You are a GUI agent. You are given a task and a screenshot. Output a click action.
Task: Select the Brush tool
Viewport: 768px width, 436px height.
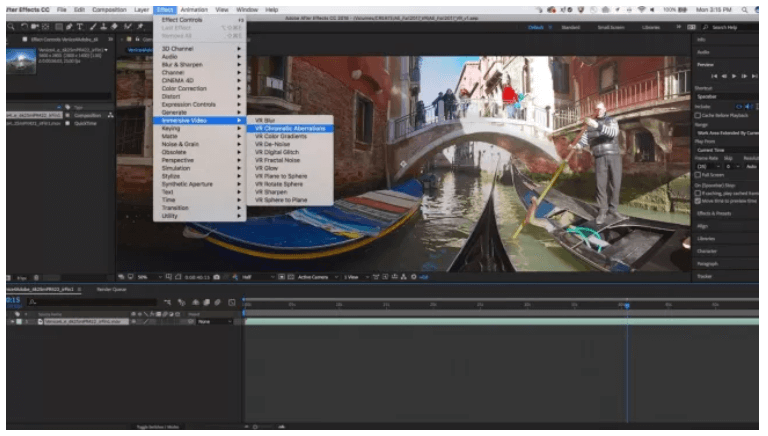tap(93, 26)
